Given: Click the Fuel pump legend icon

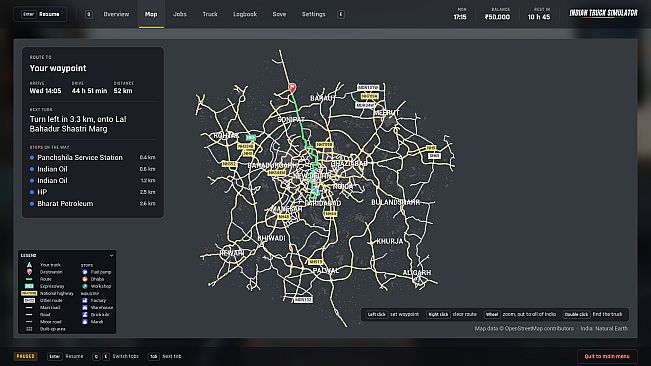Looking at the screenshot, I should [x=85, y=272].
